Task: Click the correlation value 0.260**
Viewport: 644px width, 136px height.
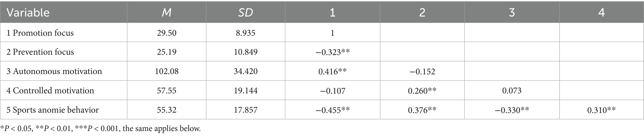Action: [422, 91]
